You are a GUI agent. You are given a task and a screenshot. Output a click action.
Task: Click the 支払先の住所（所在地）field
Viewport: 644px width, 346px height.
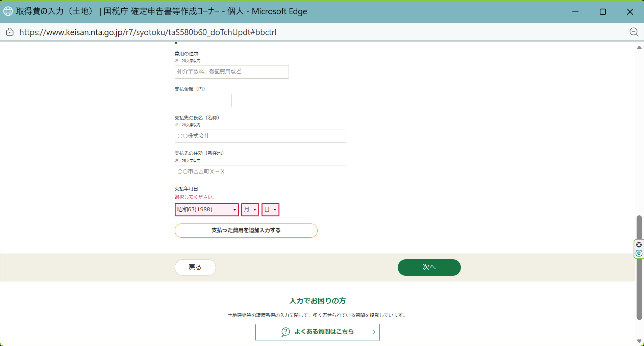[260, 171]
